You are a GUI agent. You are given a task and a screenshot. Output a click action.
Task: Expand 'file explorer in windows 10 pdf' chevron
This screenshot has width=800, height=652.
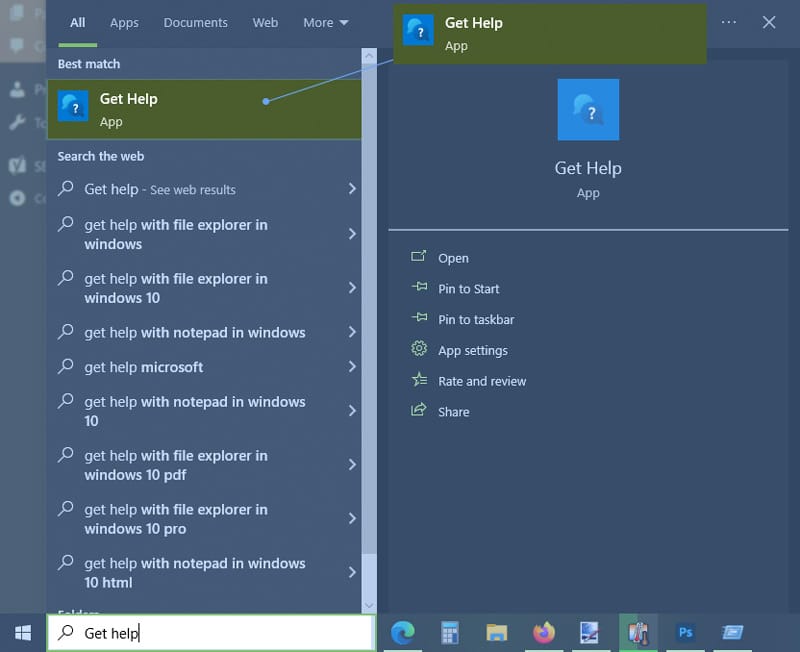click(x=352, y=465)
